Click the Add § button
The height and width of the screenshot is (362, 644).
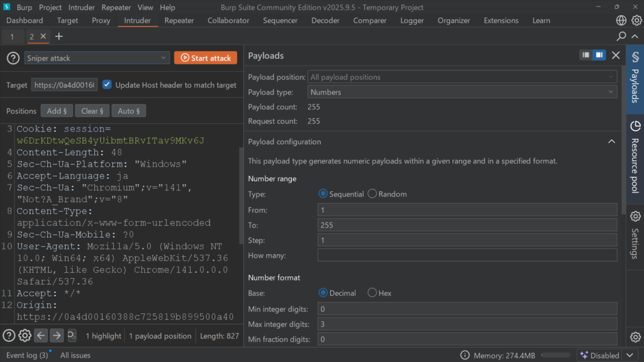point(57,111)
